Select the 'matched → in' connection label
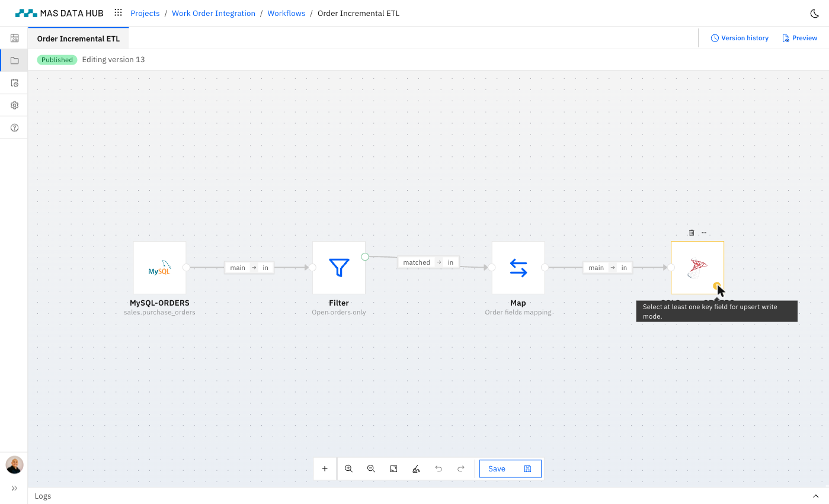Image resolution: width=829 pixels, height=504 pixels. (x=428, y=262)
